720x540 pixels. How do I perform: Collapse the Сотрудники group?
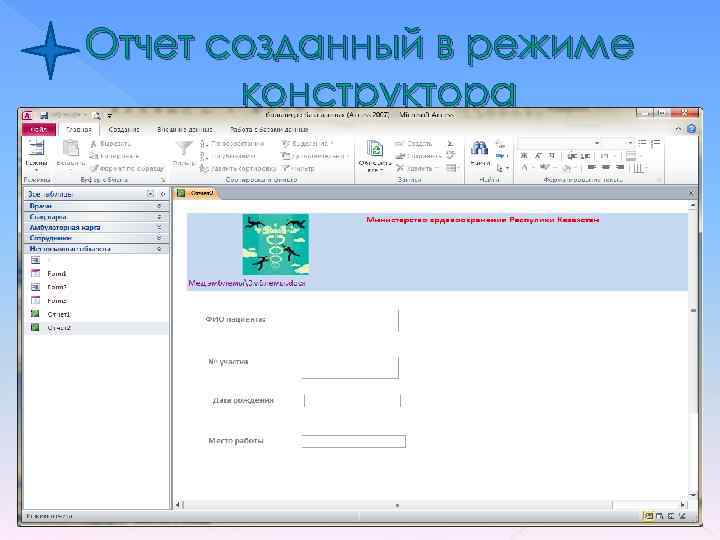[x=159, y=238]
